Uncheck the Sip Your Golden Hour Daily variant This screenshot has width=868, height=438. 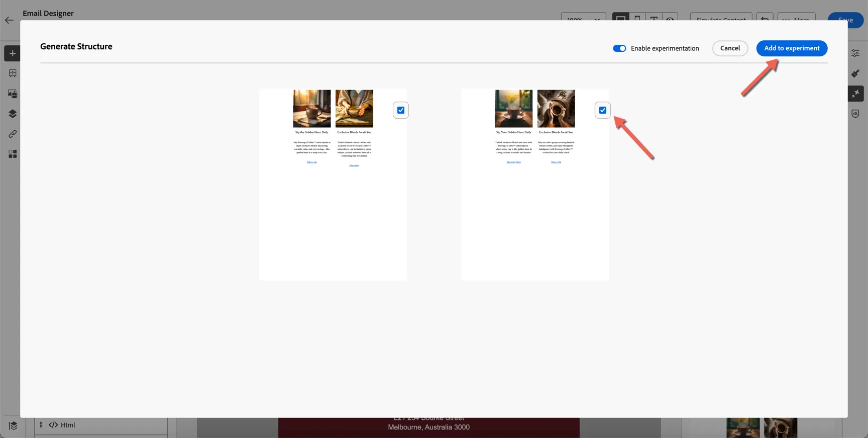(x=603, y=110)
